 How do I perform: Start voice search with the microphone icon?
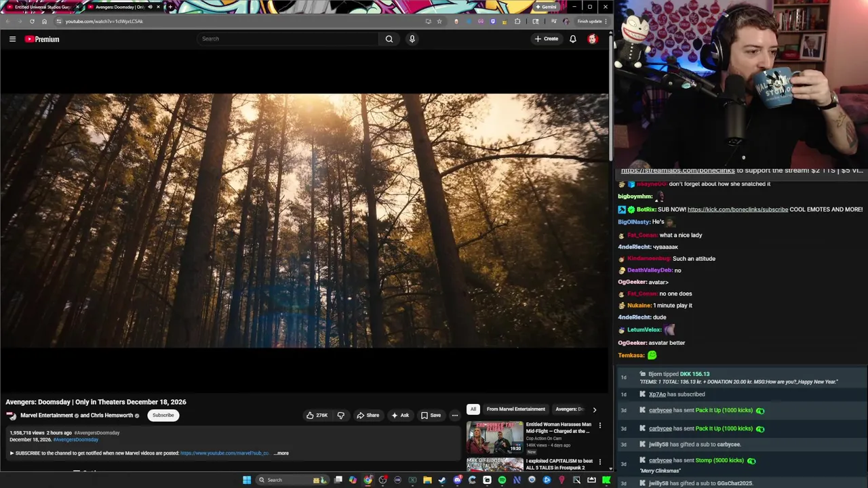pyautogui.click(x=412, y=39)
